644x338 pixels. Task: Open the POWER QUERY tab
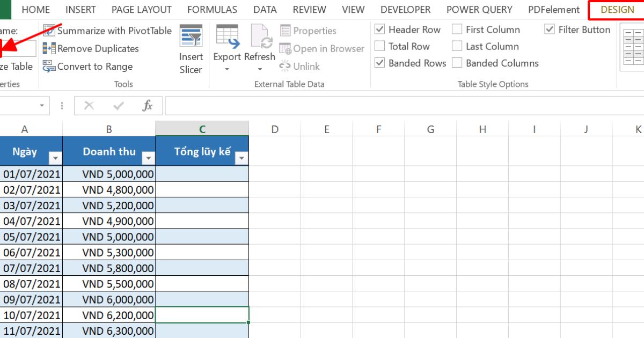(x=479, y=9)
